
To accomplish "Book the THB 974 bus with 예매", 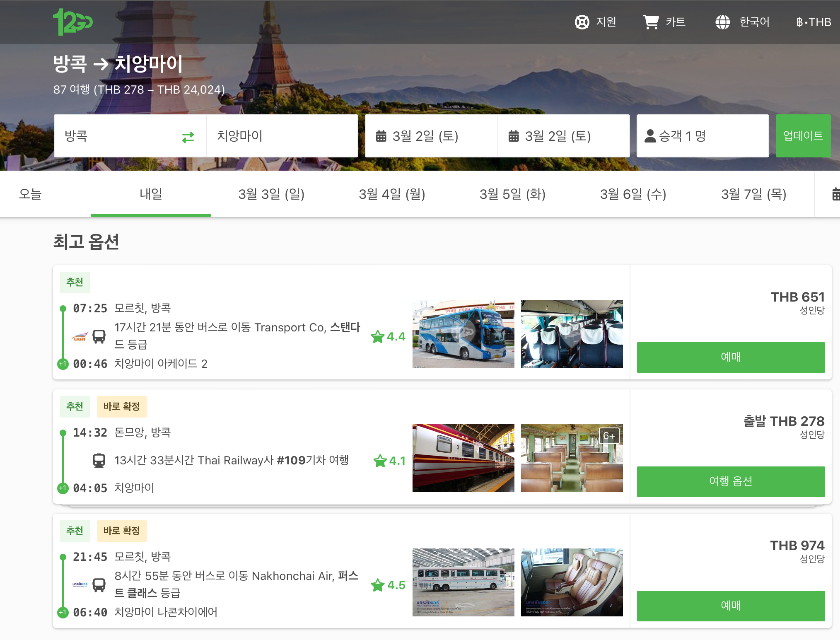I will coord(731,606).
